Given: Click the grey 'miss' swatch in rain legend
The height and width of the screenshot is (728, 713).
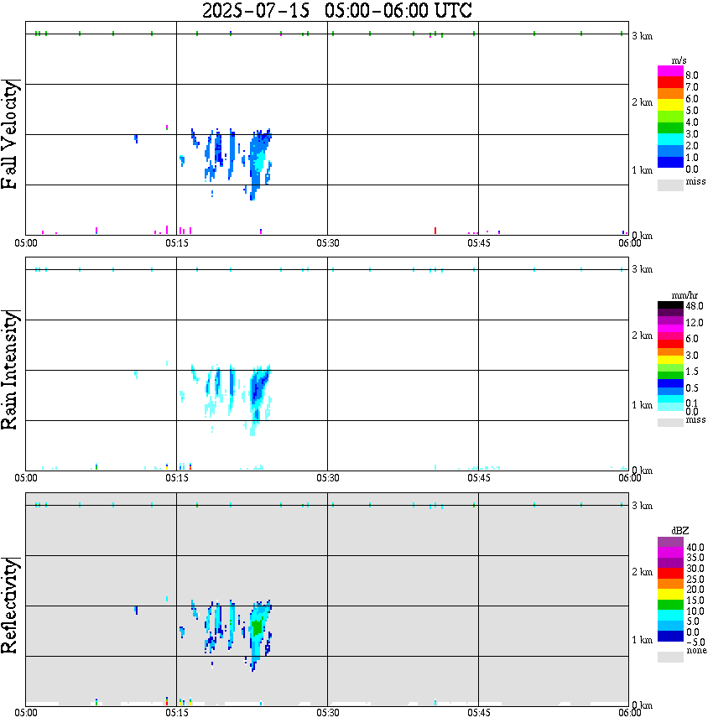Looking at the screenshot, I should pyautogui.click(x=670, y=423).
